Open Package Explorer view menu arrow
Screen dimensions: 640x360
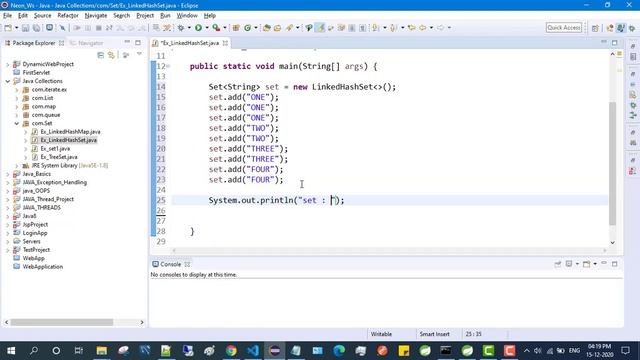[139, 54]
